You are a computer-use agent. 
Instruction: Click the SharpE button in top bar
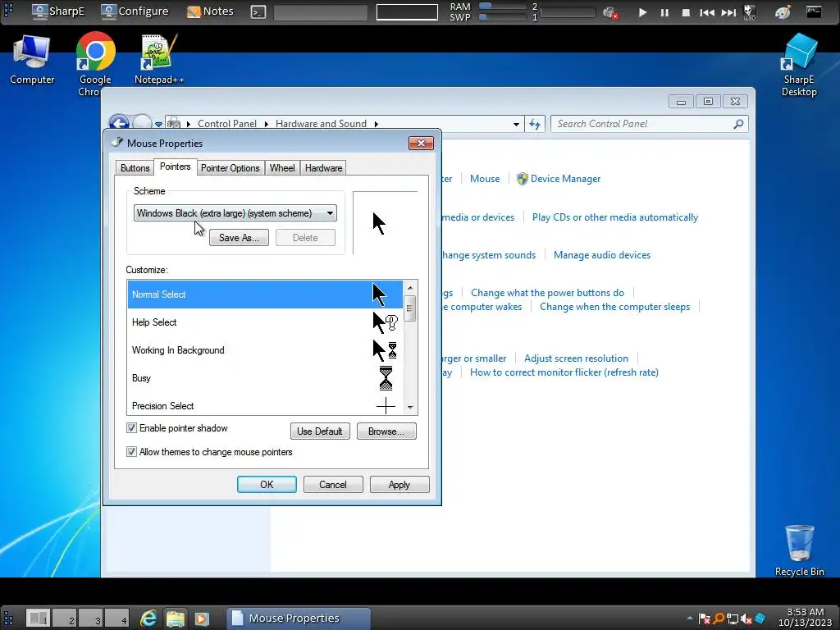pos(58,11)
